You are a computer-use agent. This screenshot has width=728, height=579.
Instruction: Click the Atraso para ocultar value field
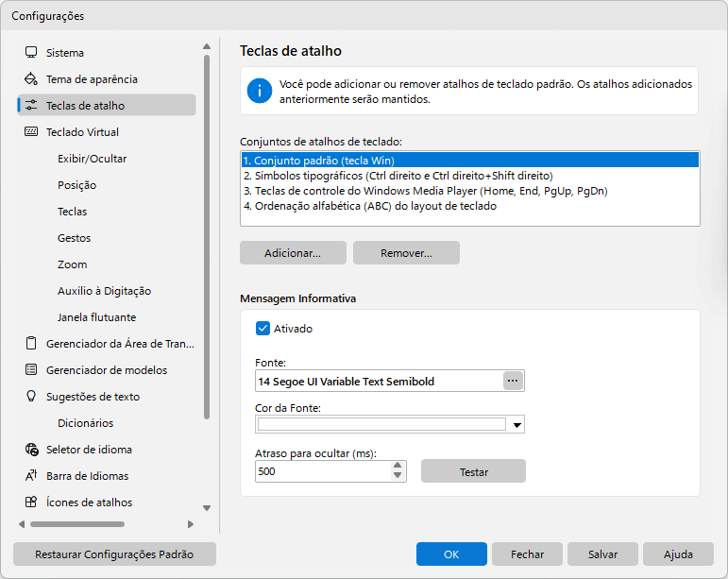(x=324, y=471)
